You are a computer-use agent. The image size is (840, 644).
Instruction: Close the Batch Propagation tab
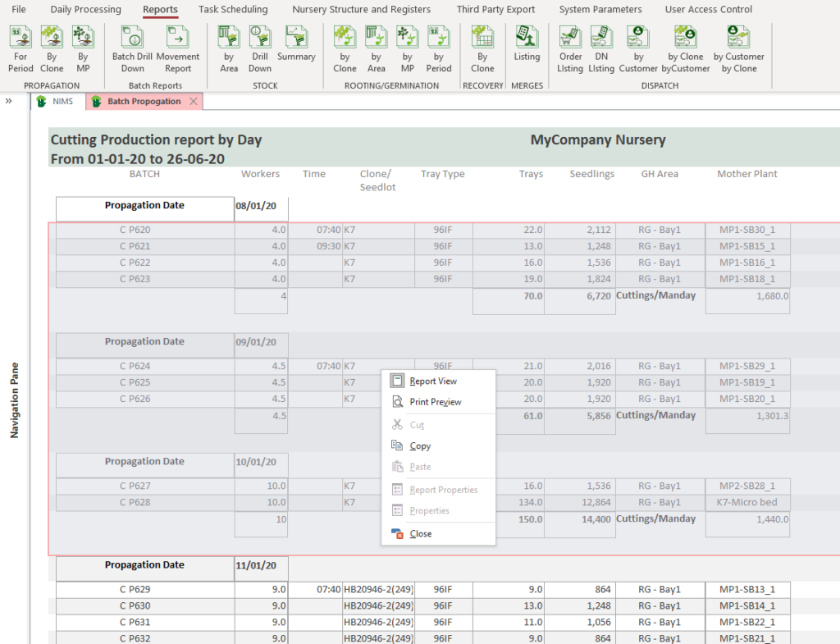click(x=193, y=101)
